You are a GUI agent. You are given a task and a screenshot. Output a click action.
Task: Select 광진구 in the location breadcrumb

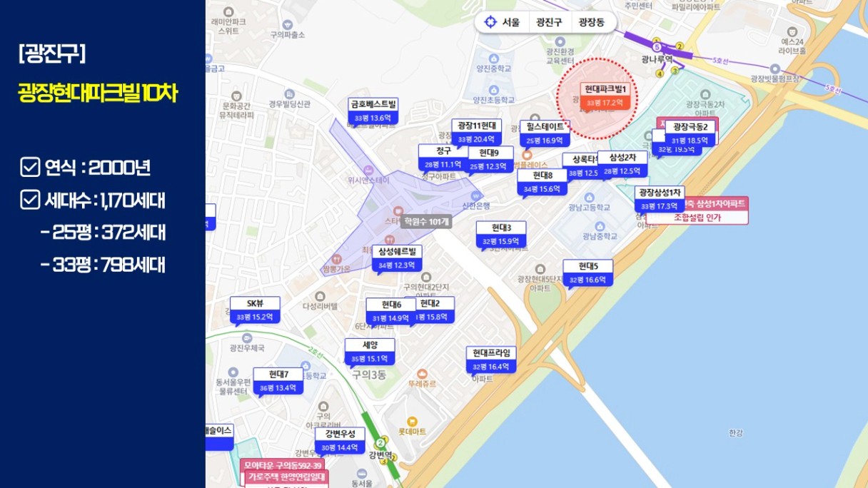(x=550, y=22)
